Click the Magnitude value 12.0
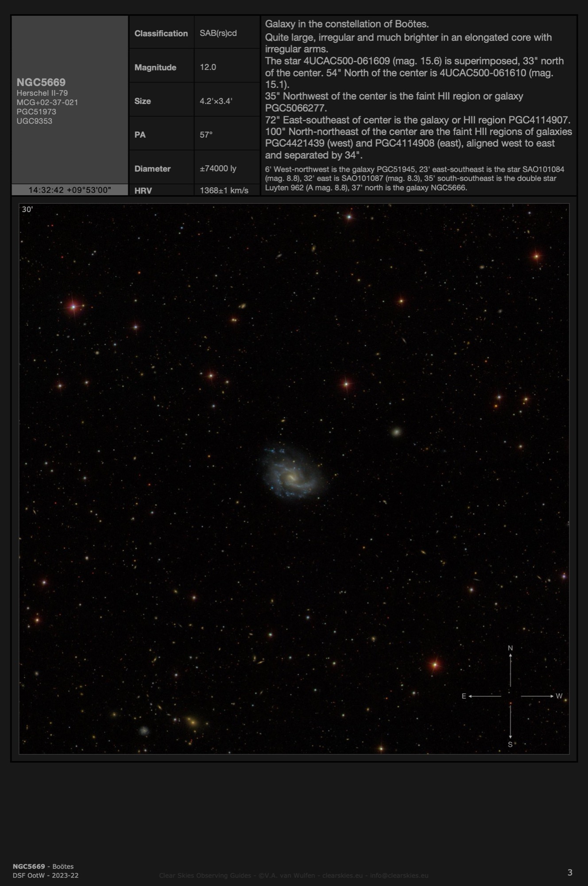Viewport: 588px width, 886px height. (x=208, y=67)
